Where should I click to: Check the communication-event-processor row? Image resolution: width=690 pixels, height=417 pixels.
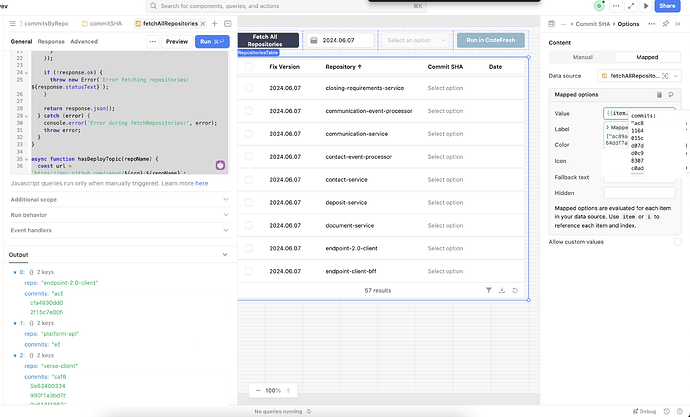(x=249, y=111)
